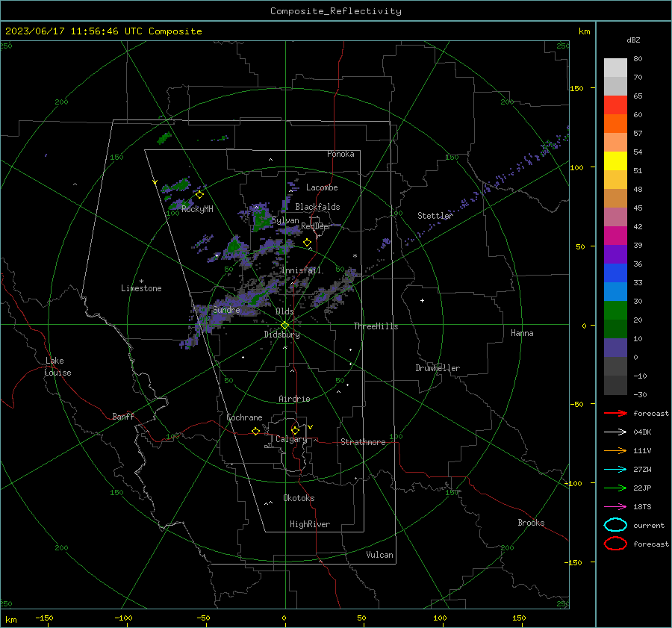Click the RedDeer city label

[x=317, y=226]
